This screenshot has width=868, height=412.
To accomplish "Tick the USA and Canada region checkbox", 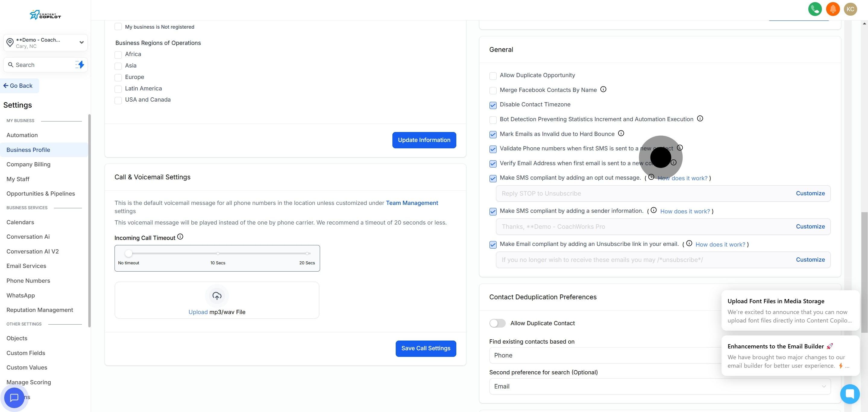I will coord(118,100).
